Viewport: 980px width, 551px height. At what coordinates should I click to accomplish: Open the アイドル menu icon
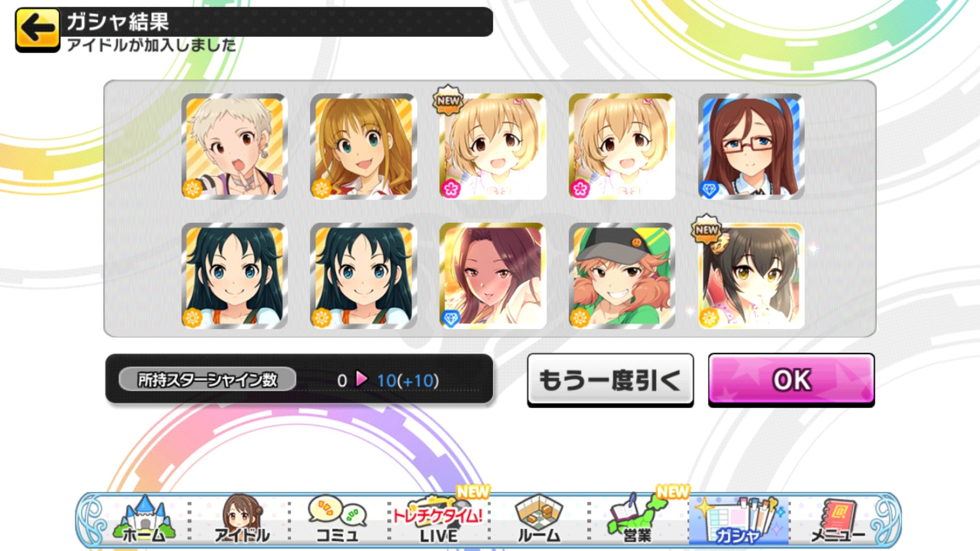(242, 520)
